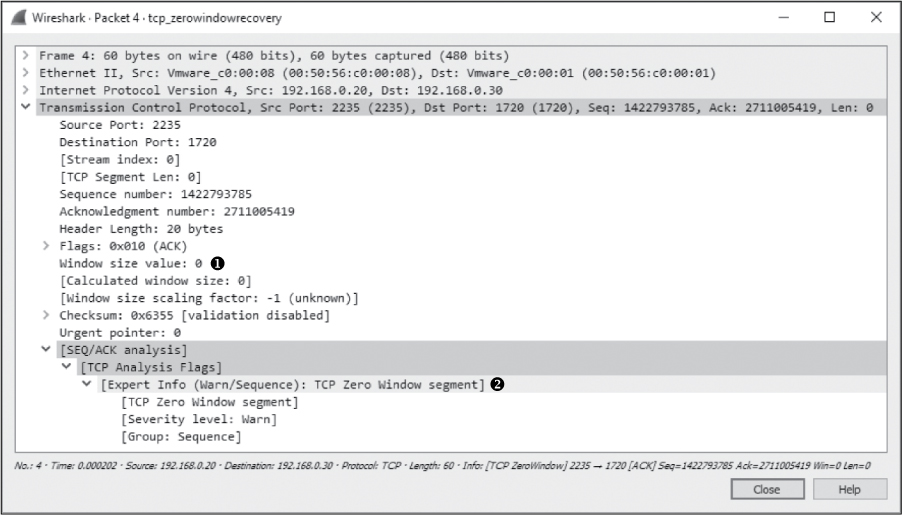This screenshot has height=515, width=902.
Task: Minimize the Packet 4 window
Action: tap(783, 17)
